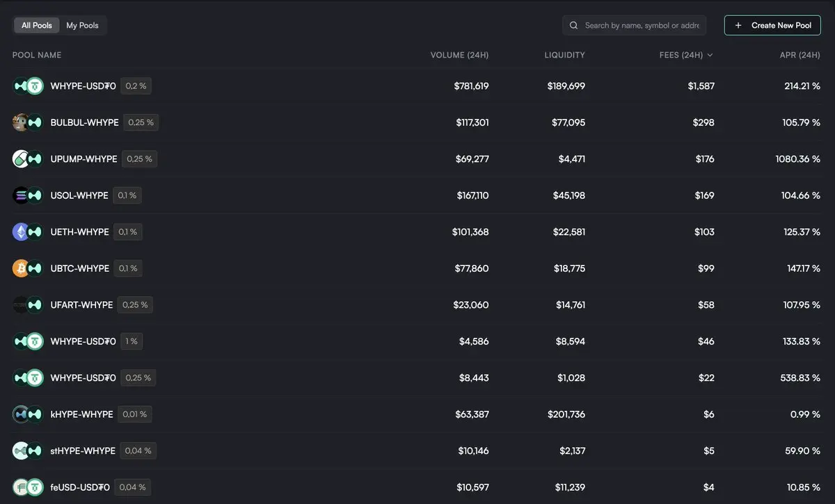Toggle the Fees (24H) sort arrow
Viewport: 835px width, 504px height.
[x=710, y=55]
